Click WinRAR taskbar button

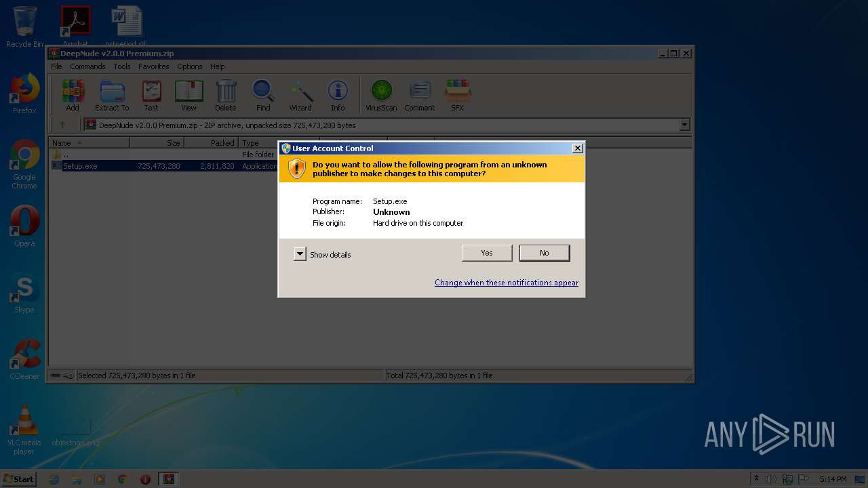[x=168, y=479]
